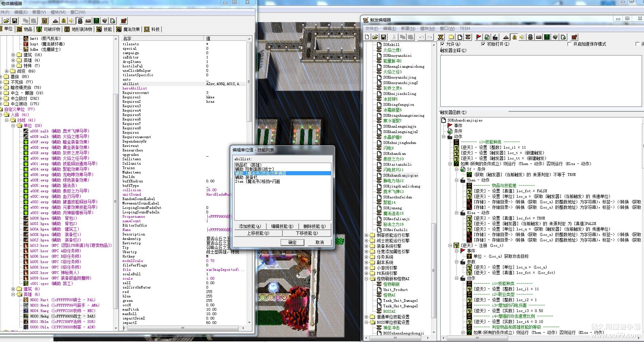Click Cut scissors icon in Trigger Editor
The height and width of the screenshot is (342, 644).
394,37
